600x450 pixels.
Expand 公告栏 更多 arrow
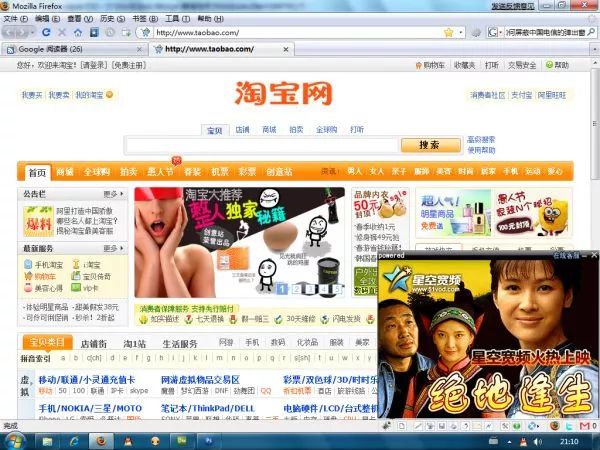pos(122,194)
